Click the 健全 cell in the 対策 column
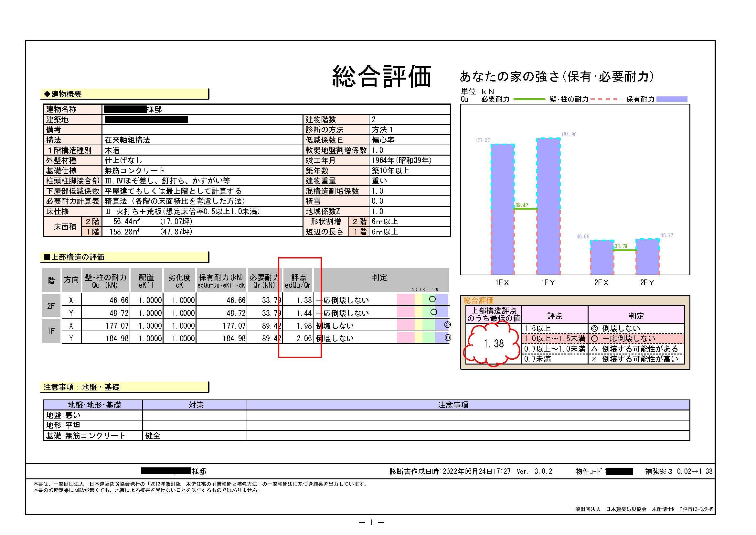This screenshot has height=535, width=756. pyautogui.click(x=153, y=435)
